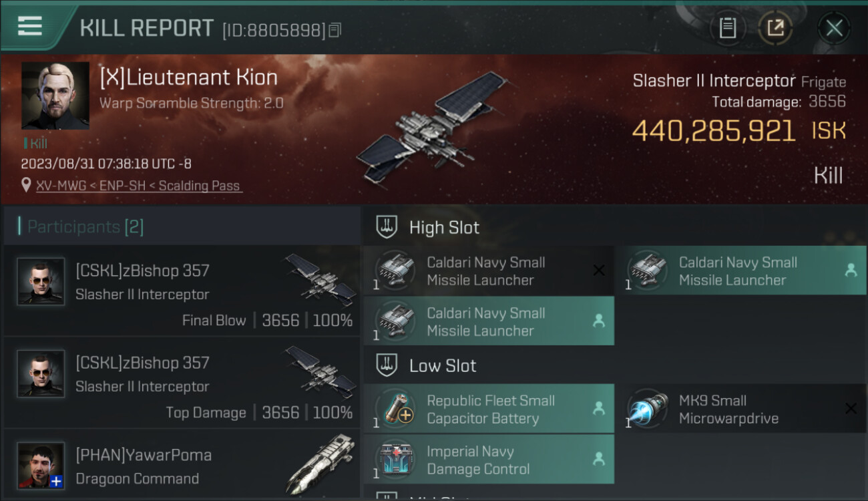
Task: Close the kill report window
Action: click(x=834, y=28)
